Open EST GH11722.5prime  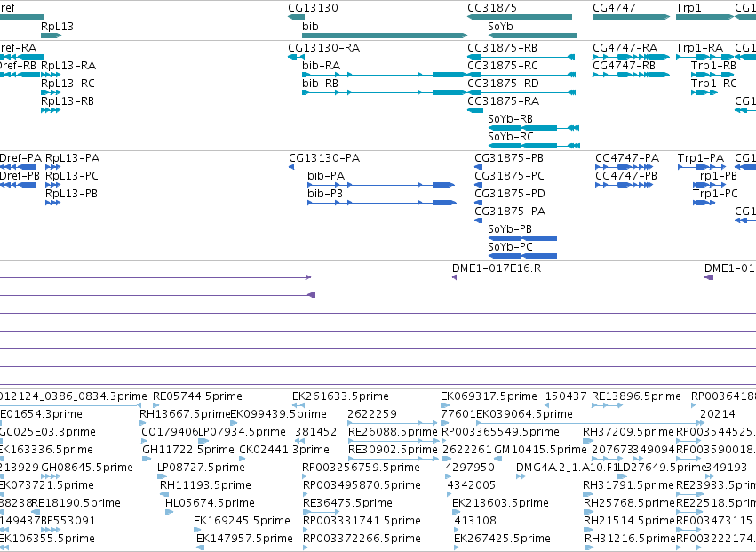tap(188, 450)
